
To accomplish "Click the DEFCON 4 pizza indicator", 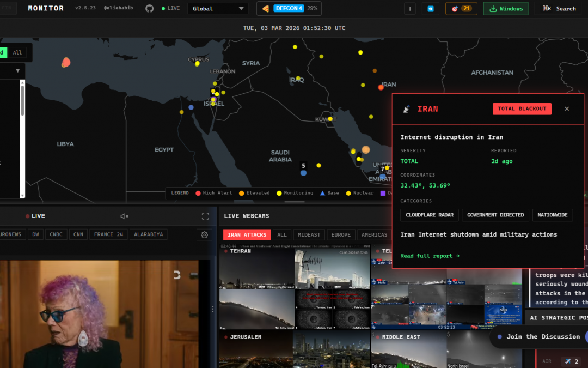I will [x=289, y=9].
